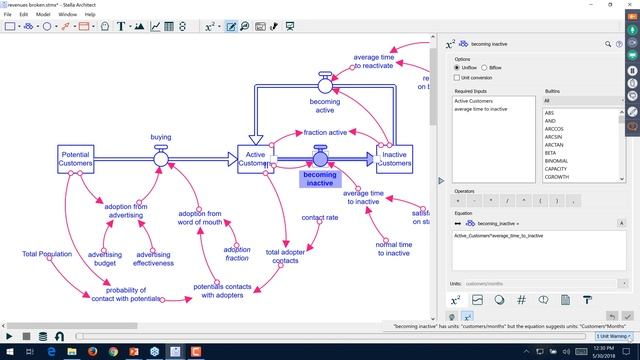Select the Flow tool in toolbar
This screenshot has width=640, height=360.
pyautogui.click(x=28, y=27)
